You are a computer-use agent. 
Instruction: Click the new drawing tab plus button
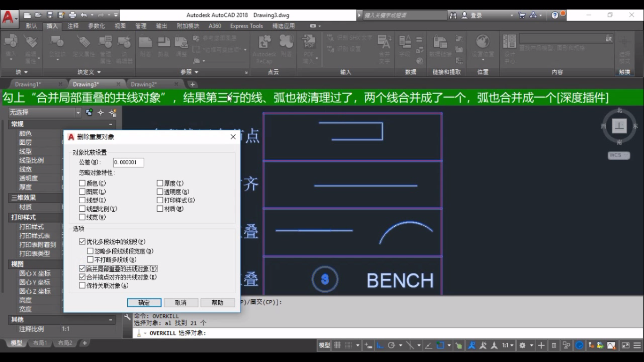(x=192, y=84)
